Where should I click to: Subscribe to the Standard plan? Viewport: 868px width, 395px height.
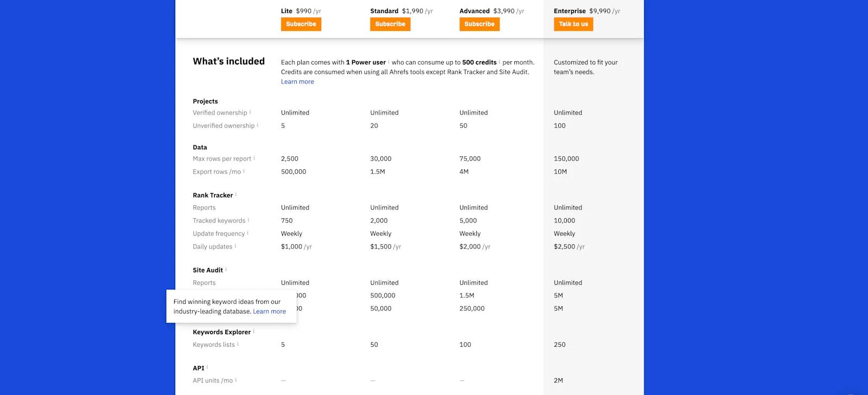point(390,24)
